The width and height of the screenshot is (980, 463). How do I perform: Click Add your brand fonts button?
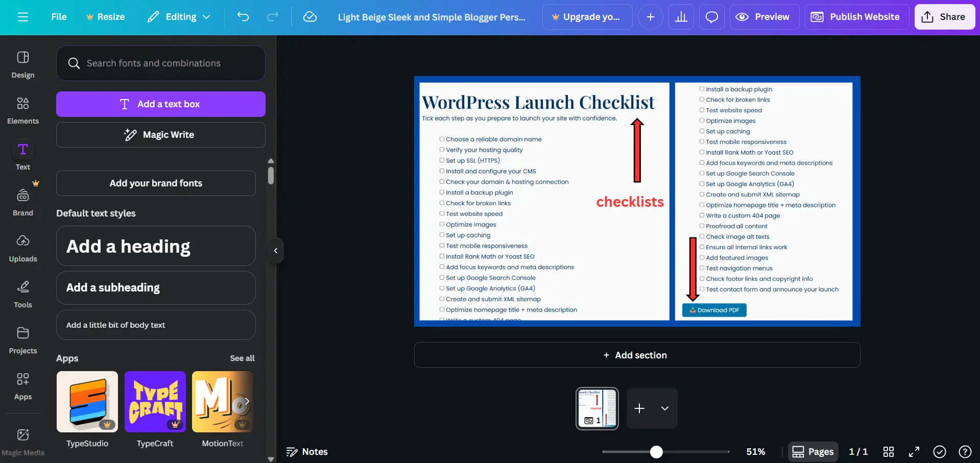pyautogui.click(x=156, y=183)
